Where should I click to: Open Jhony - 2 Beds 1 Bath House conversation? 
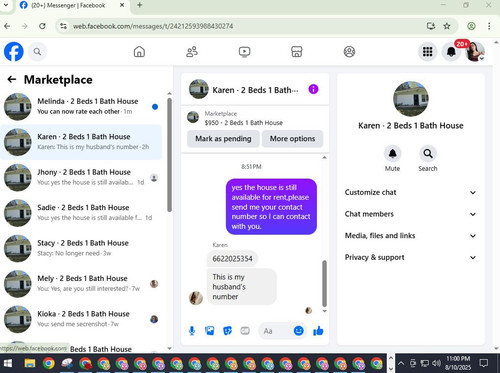(x=81, y=177)
